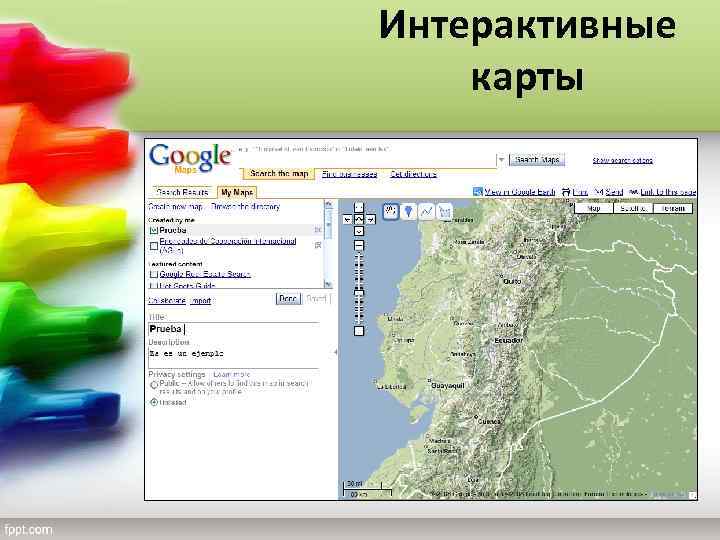
Task: Open the search box dropdown arrow
Action: coord(501,160)
